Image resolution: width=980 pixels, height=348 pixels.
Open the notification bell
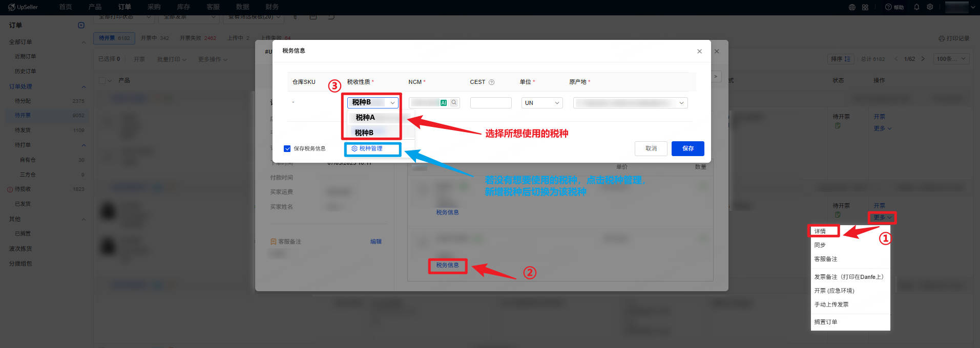916,7
